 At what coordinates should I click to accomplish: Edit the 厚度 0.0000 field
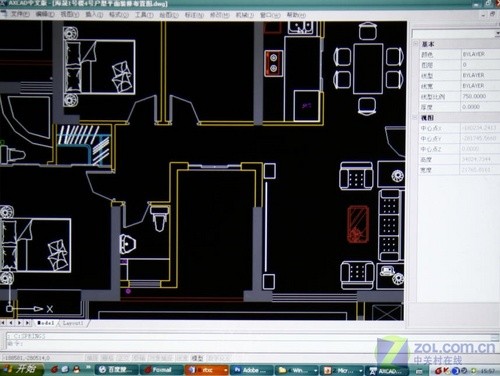(480, 107)
